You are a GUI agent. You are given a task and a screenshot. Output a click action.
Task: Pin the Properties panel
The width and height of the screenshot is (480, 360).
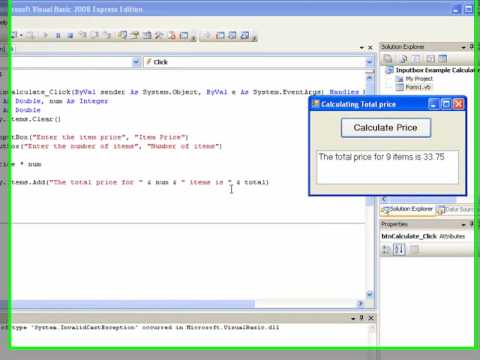[471, 224]
